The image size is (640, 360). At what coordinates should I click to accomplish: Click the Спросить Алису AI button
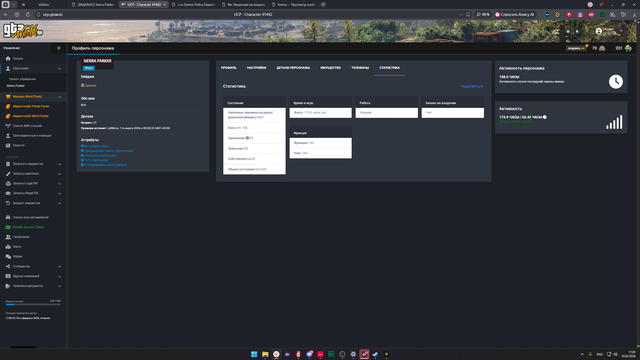coord(514,14)
